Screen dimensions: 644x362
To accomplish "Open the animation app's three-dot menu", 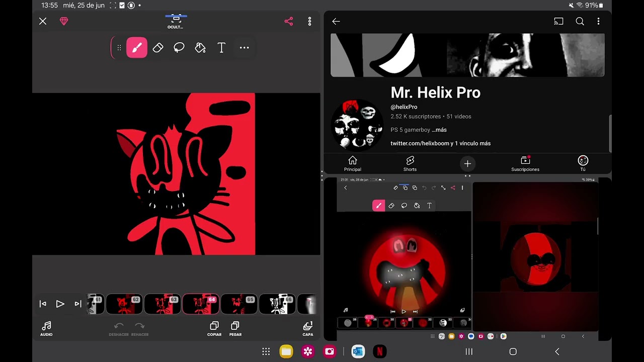I will coord(309,21).
